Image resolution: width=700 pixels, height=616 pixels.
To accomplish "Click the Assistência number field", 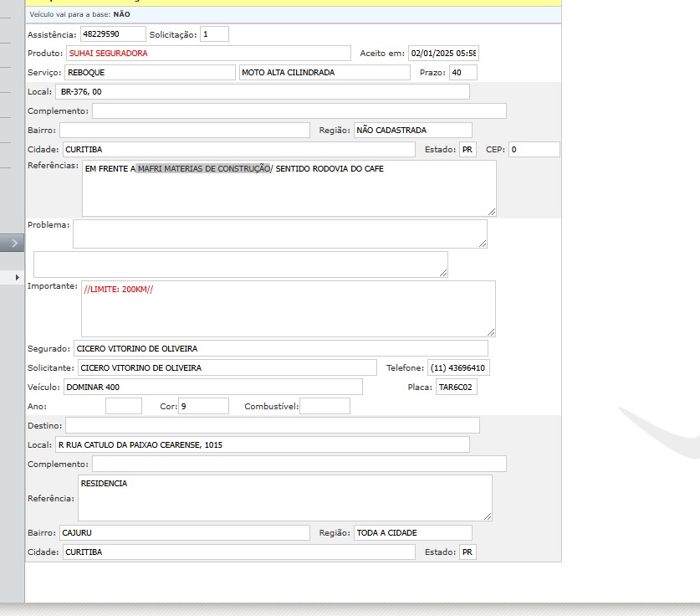I will tap(112, 34).
